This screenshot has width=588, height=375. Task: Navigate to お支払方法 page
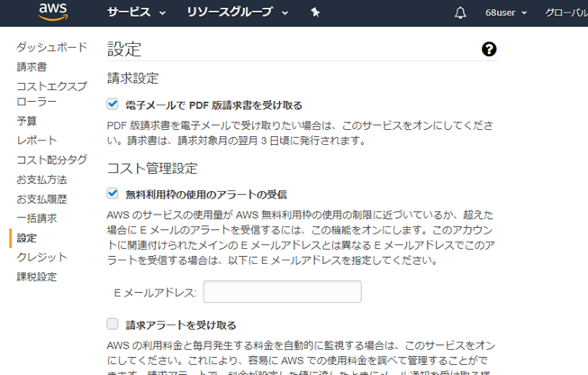[41, 179]
